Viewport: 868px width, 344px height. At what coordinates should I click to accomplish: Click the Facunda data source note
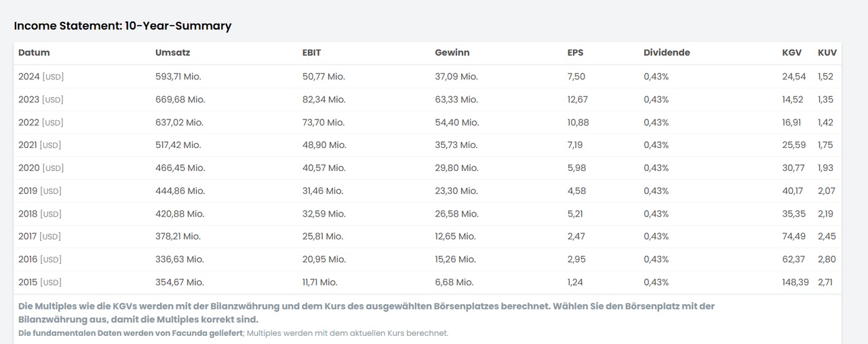coord(130,333)
